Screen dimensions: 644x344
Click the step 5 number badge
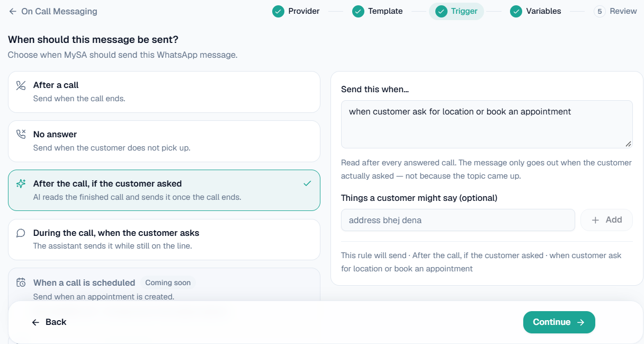pyautogui.click(x=600, y=11)
